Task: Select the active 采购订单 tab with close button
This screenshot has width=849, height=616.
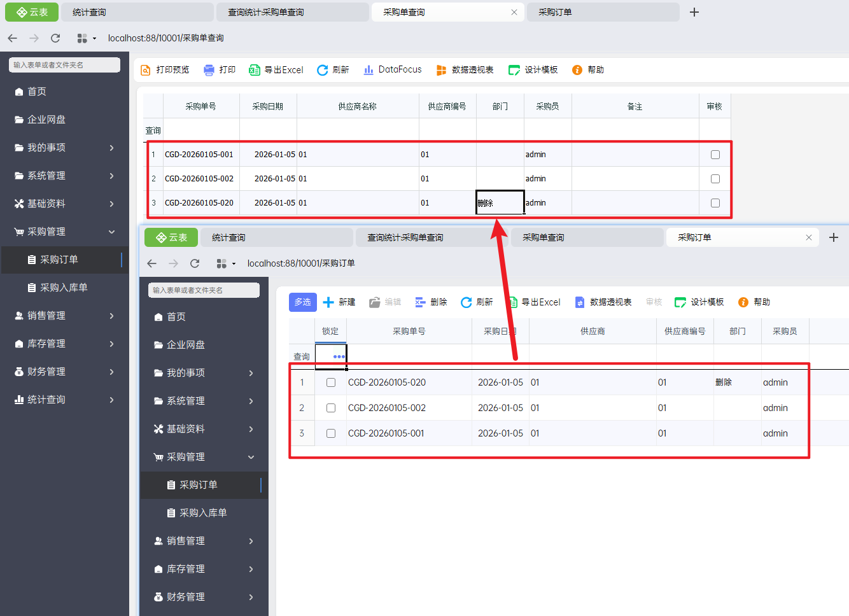Action: point(732,237)
